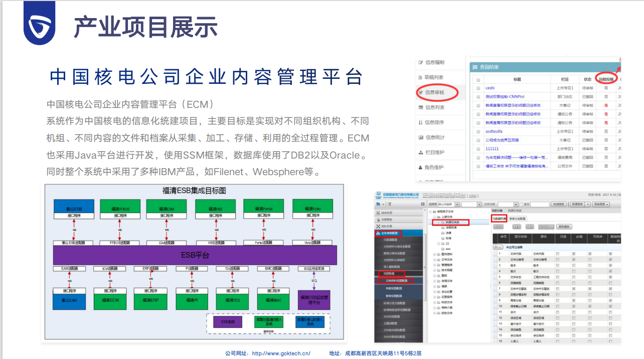The height and width of the screenshot is (359, 644).
Task: Click the purple ESB平台 bar in diagram
Action: point(195,255)
